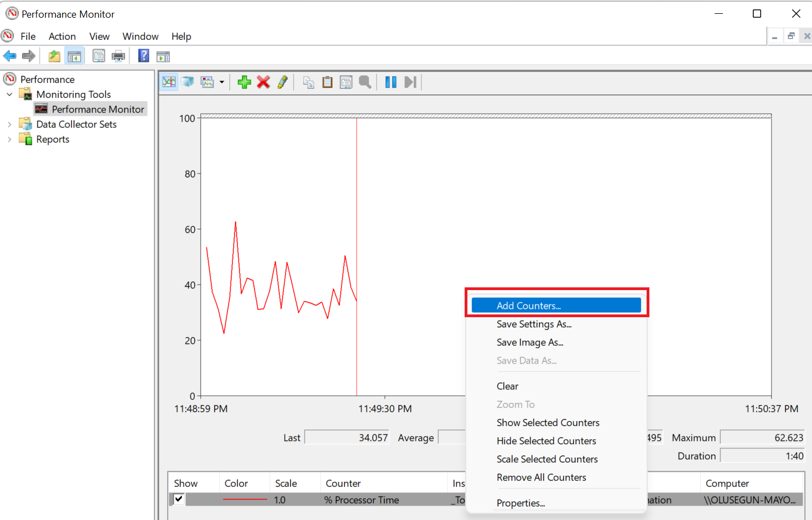
Task: Click the Print icon in the main toolbar
Action: coord(118,56)
